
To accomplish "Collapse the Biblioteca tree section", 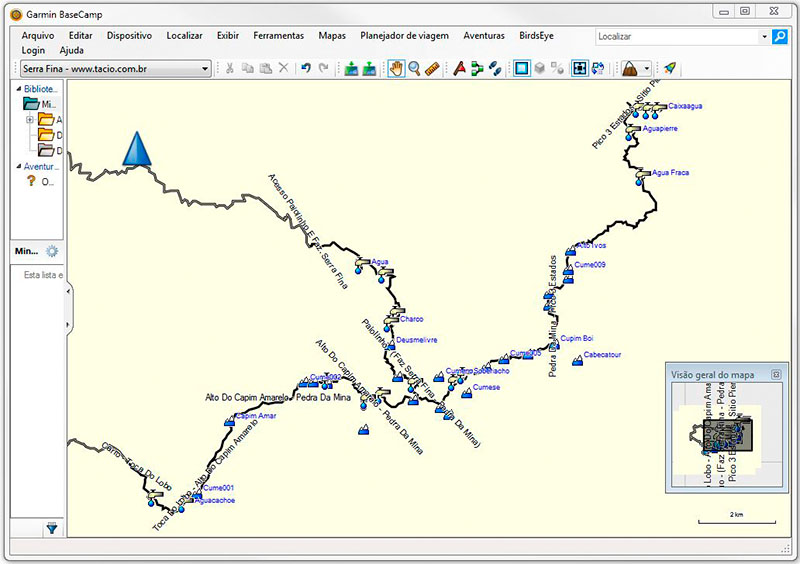I will [19, 89].
